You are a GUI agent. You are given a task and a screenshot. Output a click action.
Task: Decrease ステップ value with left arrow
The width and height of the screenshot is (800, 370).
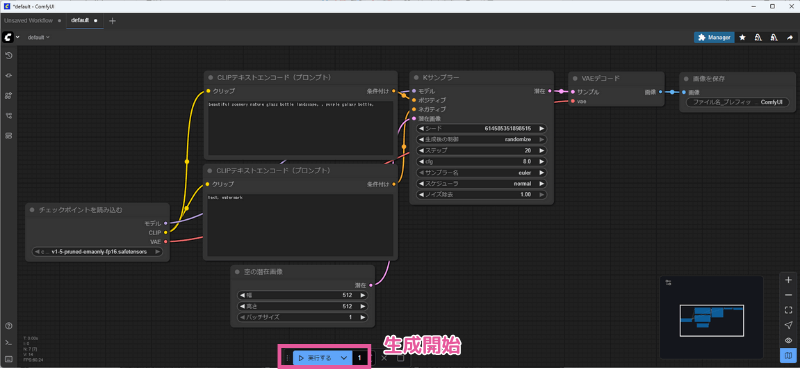[421, 151]
